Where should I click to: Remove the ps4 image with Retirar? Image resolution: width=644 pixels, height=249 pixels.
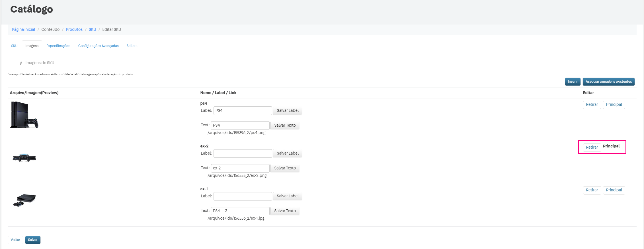coord(592,105)
